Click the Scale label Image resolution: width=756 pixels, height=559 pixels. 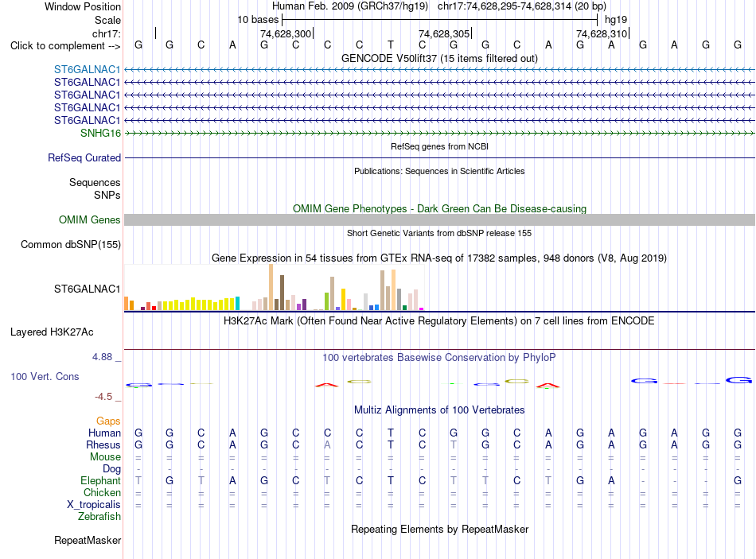tap(107, 20)
